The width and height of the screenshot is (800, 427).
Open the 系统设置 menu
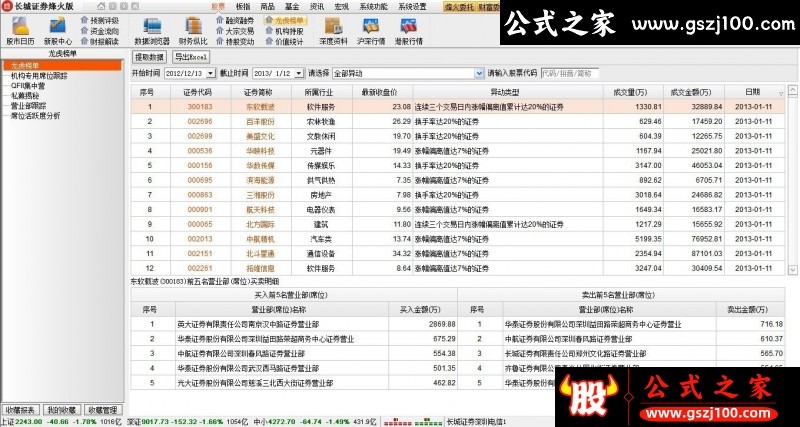pyautogui.click(x=412, y=7)
